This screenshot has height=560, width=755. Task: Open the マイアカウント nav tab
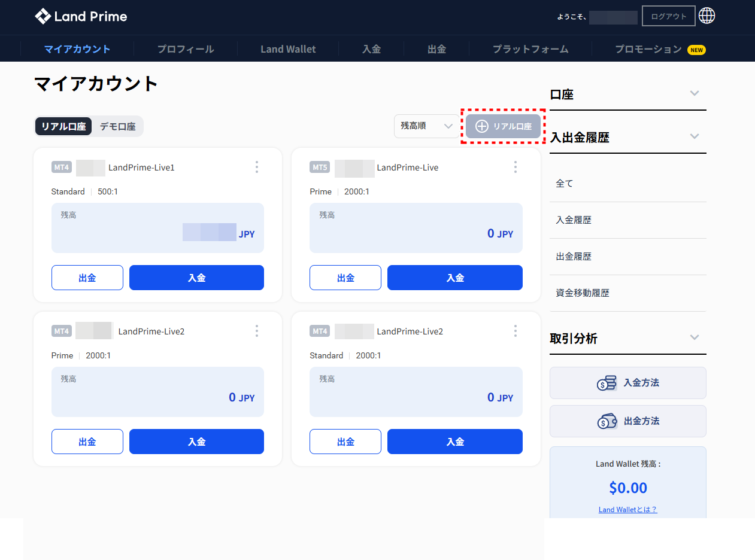tap(77, 49)
